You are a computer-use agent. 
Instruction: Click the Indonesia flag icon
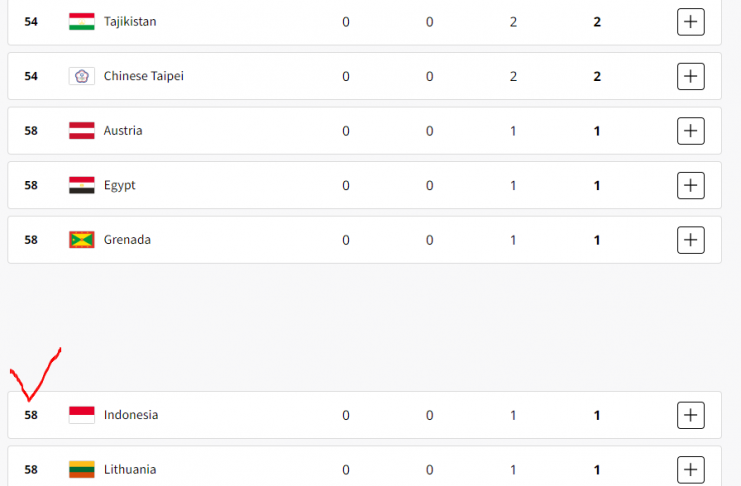82,415
